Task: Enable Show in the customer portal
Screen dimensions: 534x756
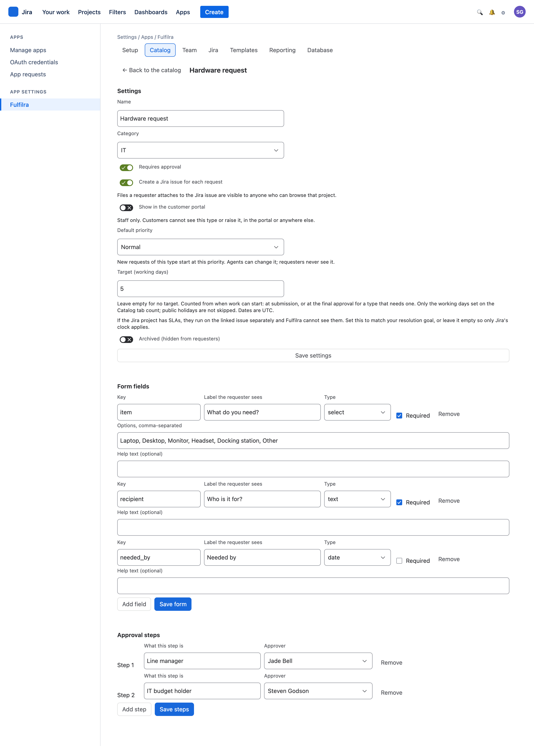Action: tap(126, 207)
